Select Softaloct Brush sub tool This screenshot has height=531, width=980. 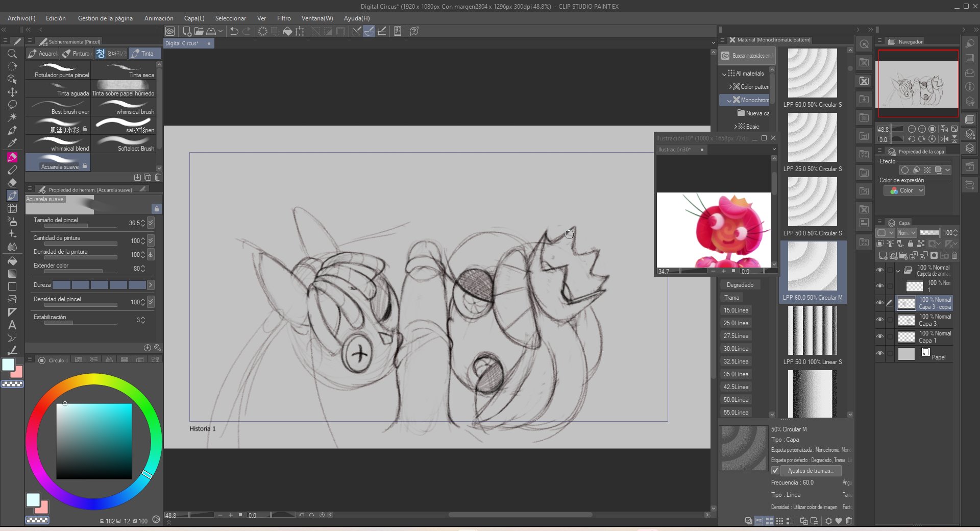coord(124,143)
